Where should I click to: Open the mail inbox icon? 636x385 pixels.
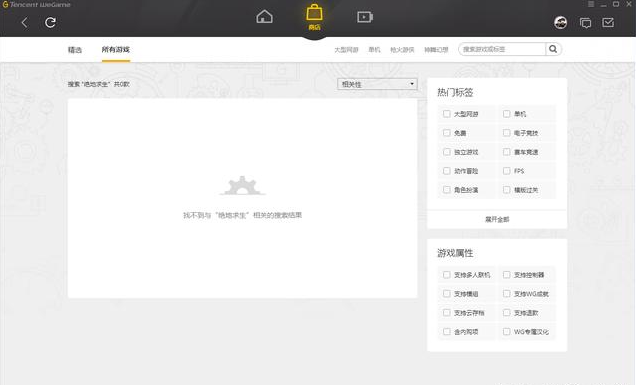tap(608, 23)
